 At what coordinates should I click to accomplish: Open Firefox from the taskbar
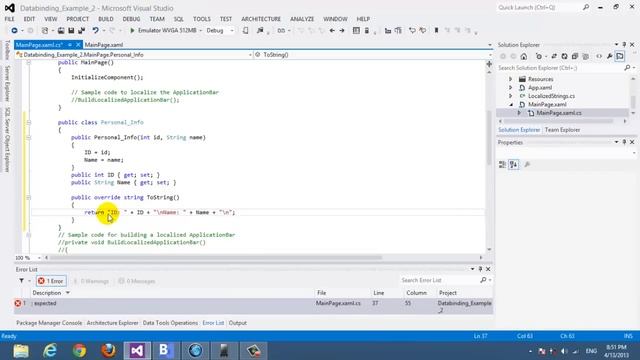coord(108,351)
